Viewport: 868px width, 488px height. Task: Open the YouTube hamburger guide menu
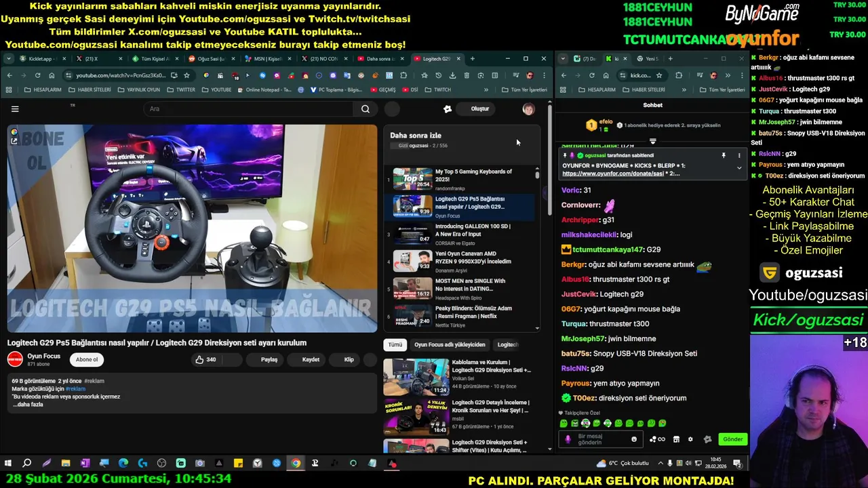[15, 108]
